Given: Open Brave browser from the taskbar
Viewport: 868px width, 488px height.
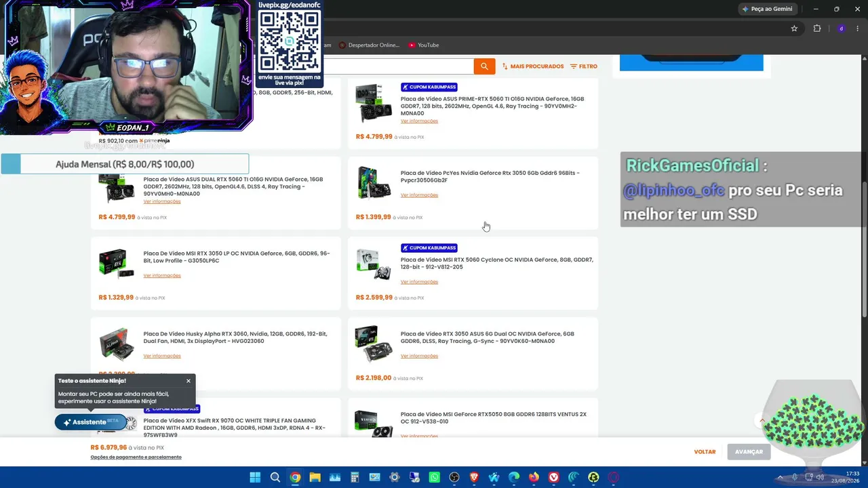Looking at the screenshot, I should click(474, 477).
